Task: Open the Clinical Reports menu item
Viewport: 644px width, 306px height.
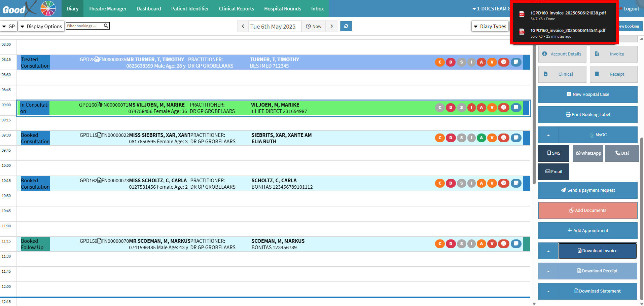Action: [236, 9]
